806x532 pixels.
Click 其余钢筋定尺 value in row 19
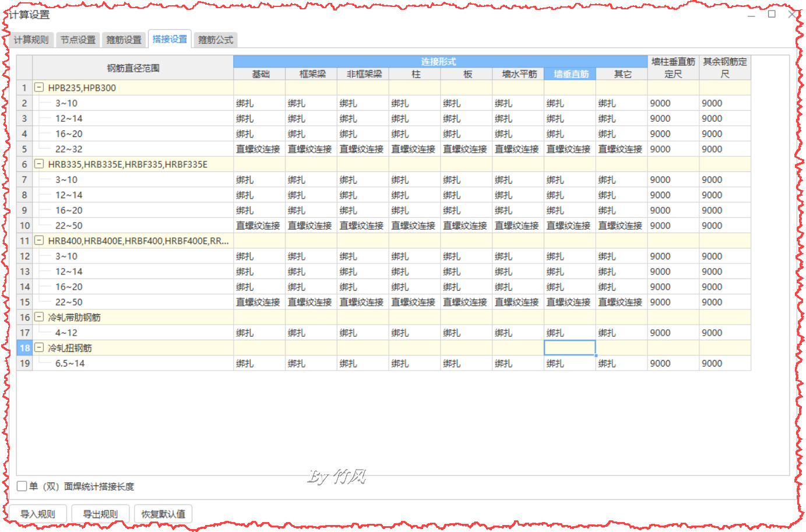point(725,363)
